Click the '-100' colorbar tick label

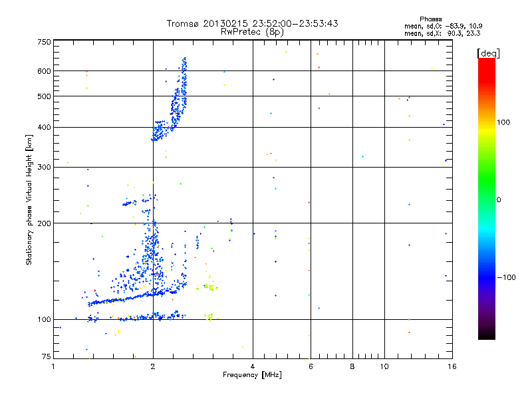tap(506, 277)
